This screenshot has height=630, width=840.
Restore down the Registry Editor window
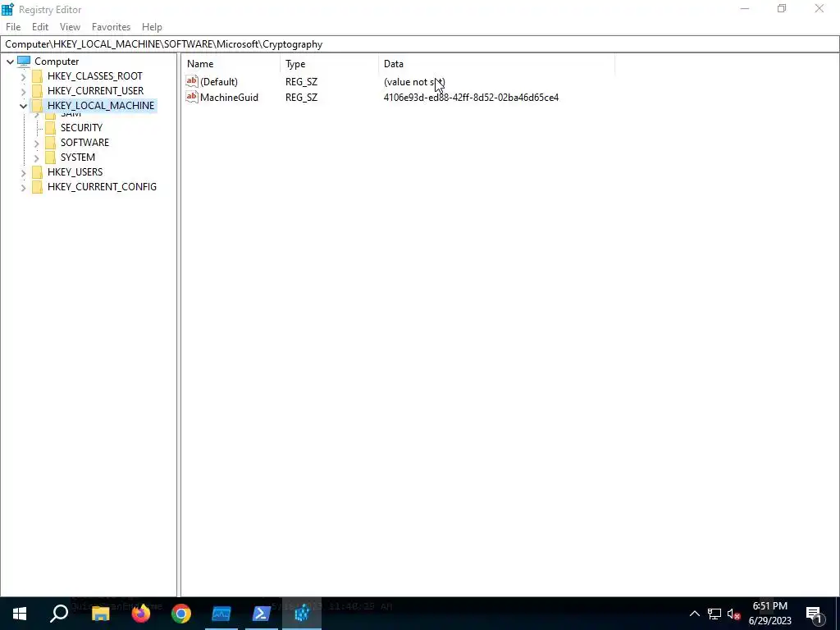[782, 8]
